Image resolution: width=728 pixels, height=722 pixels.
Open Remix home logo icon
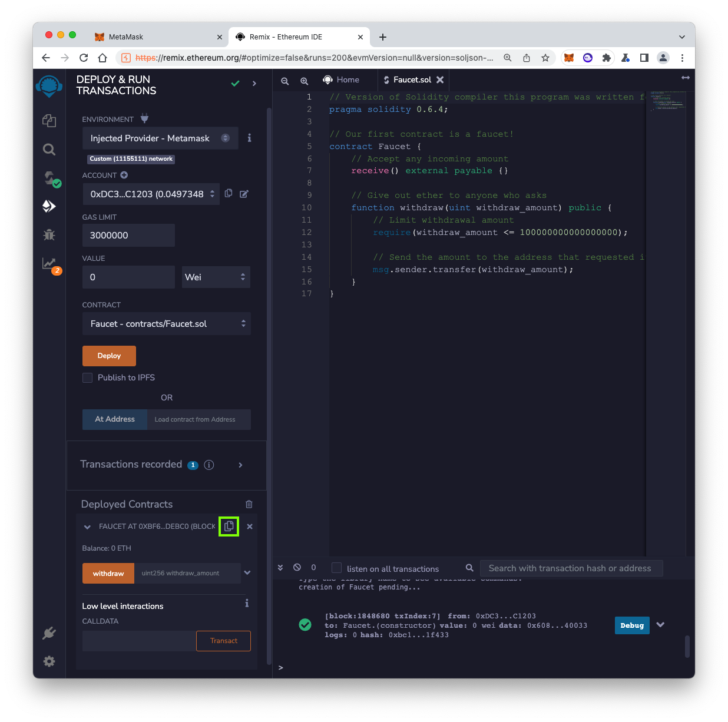49,87
